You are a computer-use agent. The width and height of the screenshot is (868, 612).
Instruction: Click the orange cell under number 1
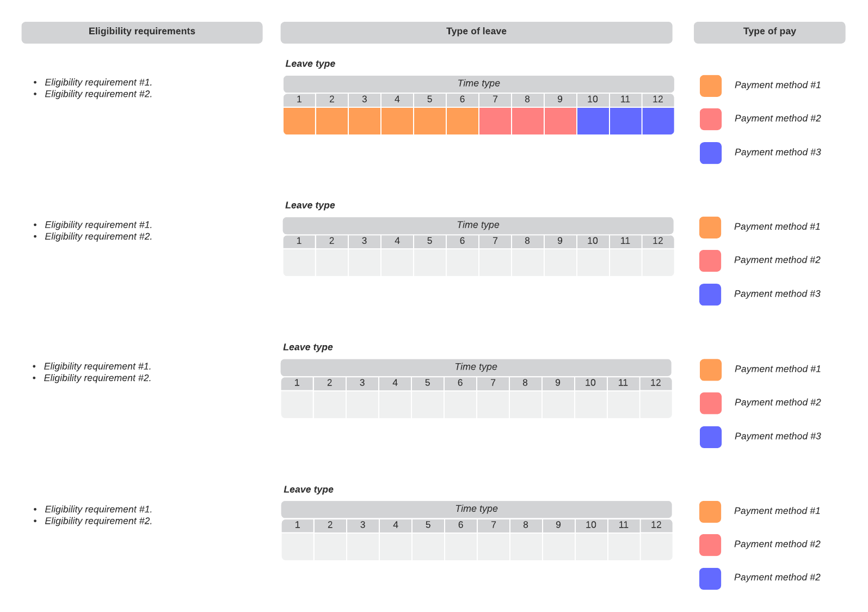click(x=299, y=121)
